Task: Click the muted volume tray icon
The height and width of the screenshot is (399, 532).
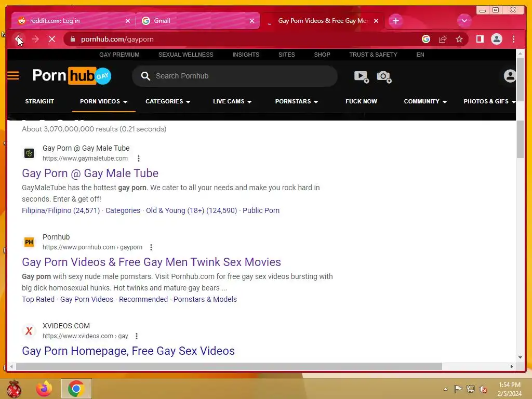Action: 483,389
